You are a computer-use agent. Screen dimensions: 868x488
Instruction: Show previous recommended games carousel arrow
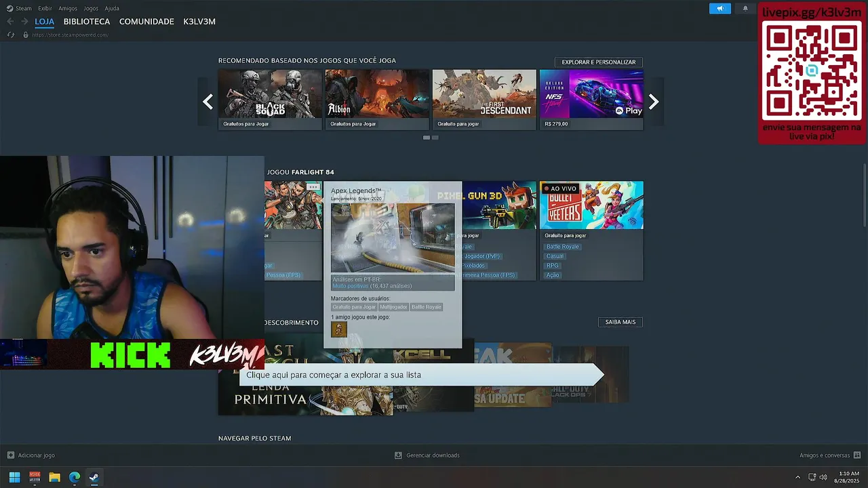pyautogui.click(x=208, y=102)
